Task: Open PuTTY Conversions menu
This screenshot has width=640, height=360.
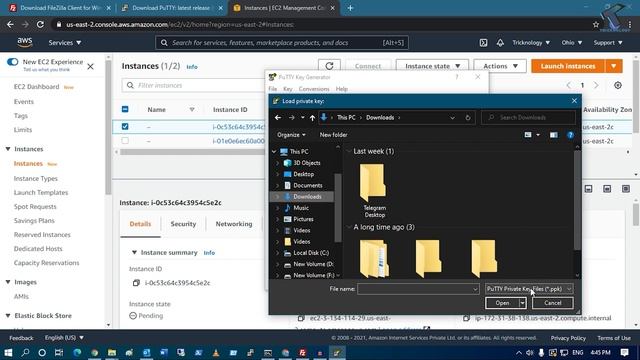Action: [x=314, y=89]
